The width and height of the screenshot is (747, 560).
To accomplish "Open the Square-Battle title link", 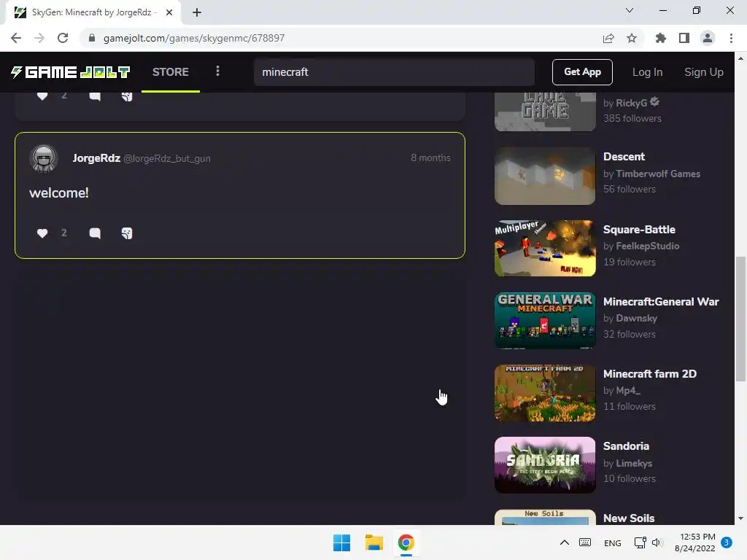I will (639, 230).
